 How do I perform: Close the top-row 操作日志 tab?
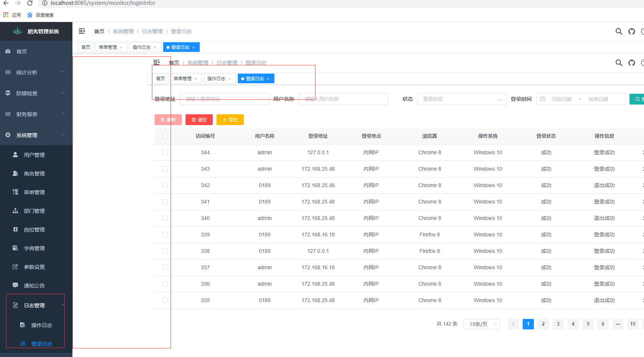click(x=155, y=47)
